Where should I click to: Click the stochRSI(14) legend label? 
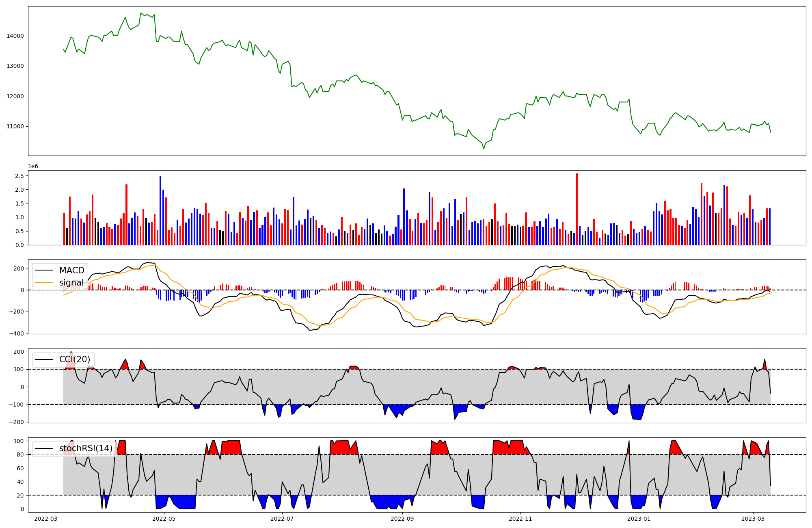(86, 448)
